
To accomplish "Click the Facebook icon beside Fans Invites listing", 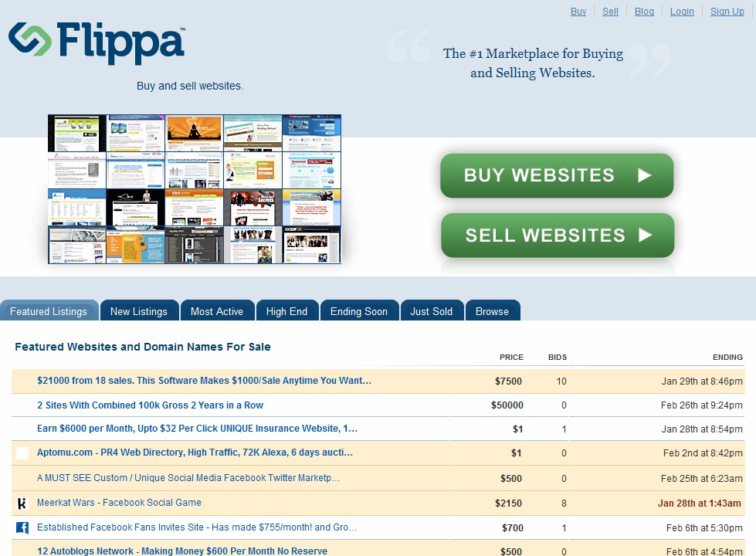I will 22,527.
